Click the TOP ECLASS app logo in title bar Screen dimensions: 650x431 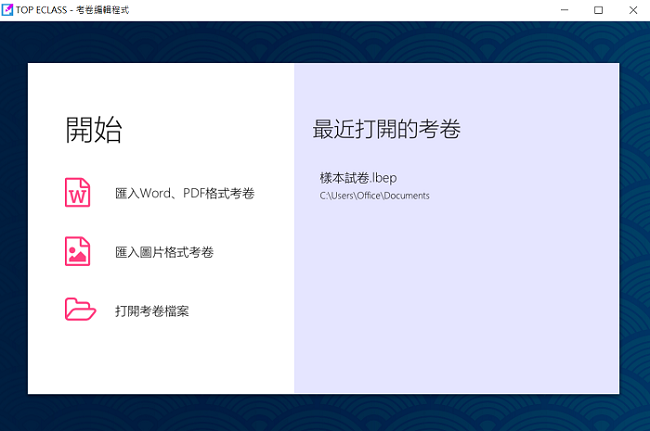pos(8,9)
